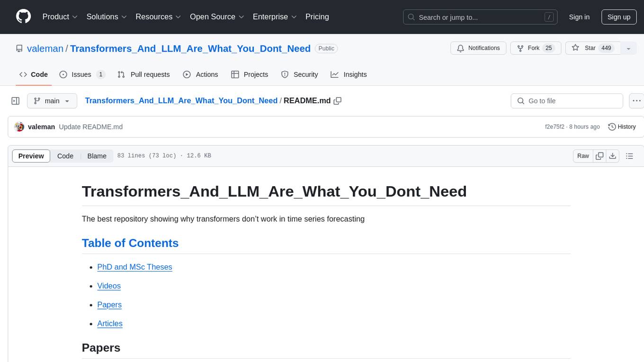Open the main branch selector
Screen dimensions: 644x362
52,101
